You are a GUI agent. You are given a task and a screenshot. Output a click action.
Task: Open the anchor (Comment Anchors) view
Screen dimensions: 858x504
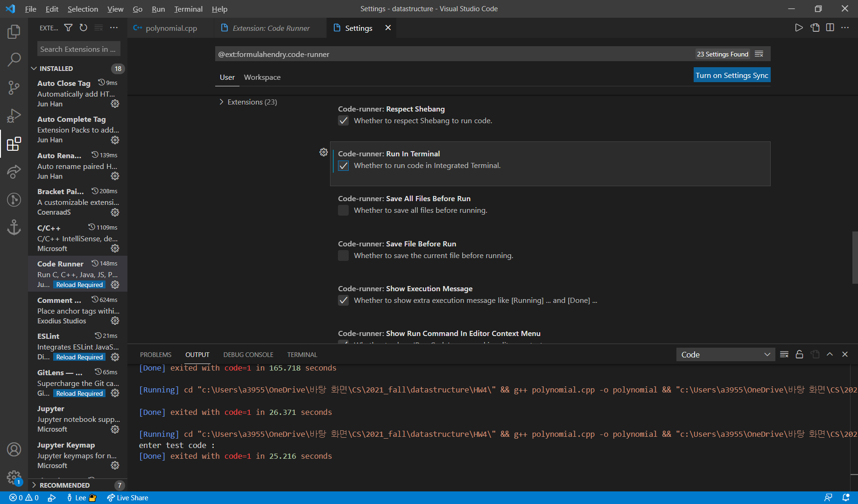coord(14,228)
